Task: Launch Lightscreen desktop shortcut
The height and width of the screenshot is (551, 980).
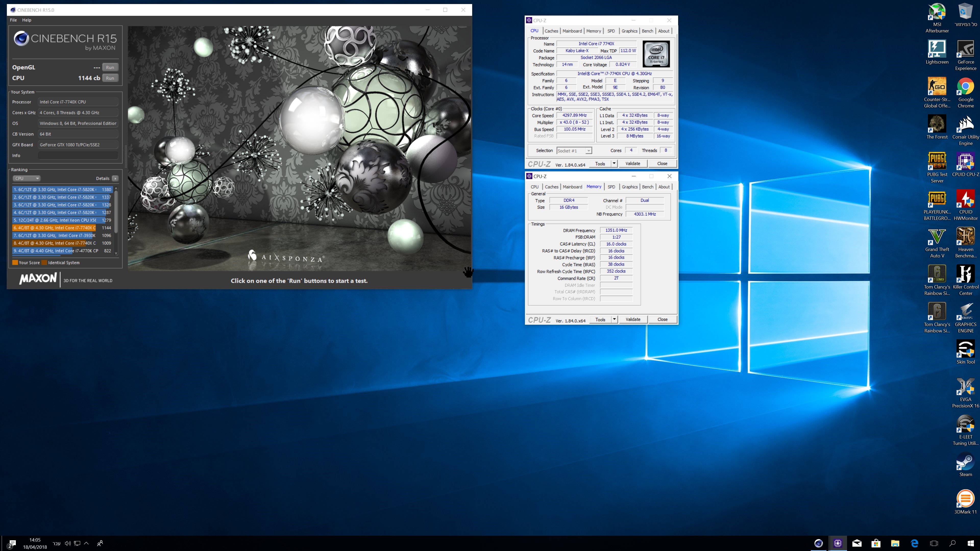Action: pyautogui.click(x=937, y=52)
